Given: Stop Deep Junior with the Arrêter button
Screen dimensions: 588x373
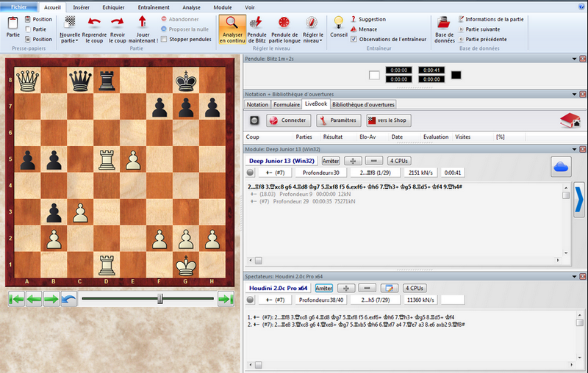Looking at the screenshot, I should (331, 160).
